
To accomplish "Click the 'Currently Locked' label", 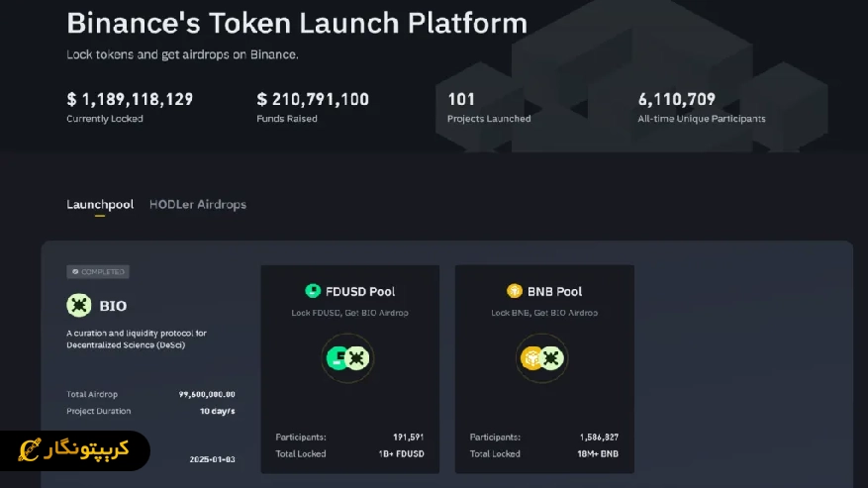I will [x=105, y=119].
